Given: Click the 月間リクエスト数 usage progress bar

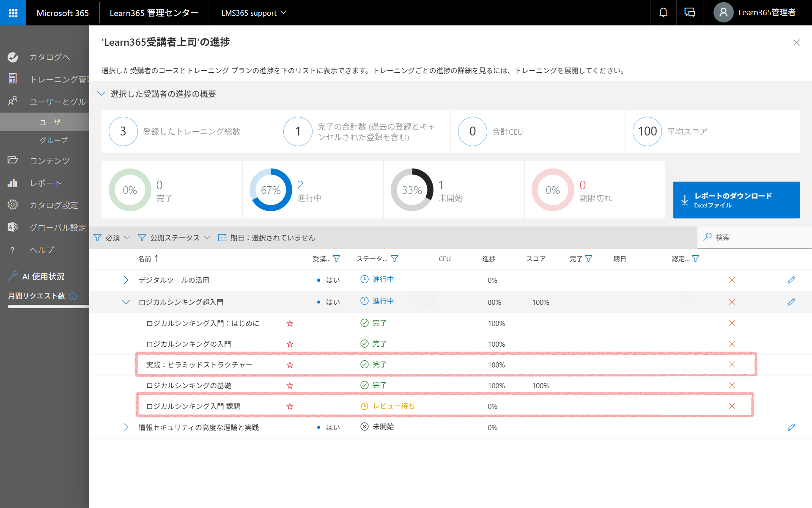Looking at the screenshot, I should click(x=49, y=306).
